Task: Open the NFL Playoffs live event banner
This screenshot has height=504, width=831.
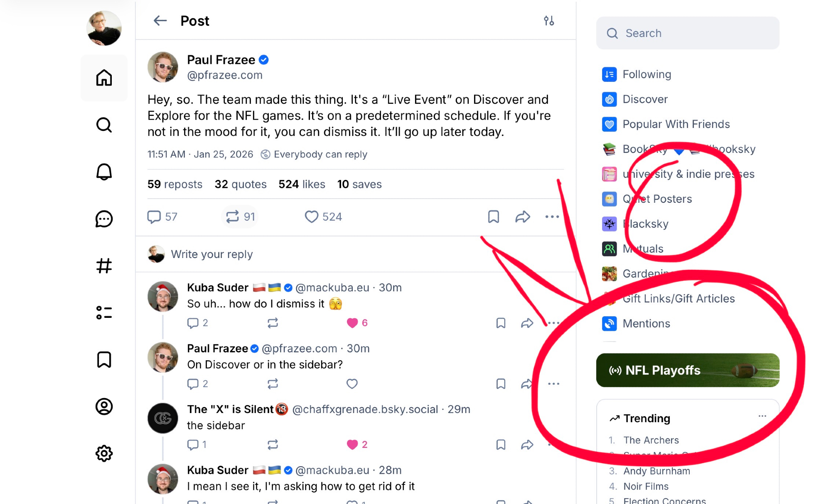Action: point(688,370)
